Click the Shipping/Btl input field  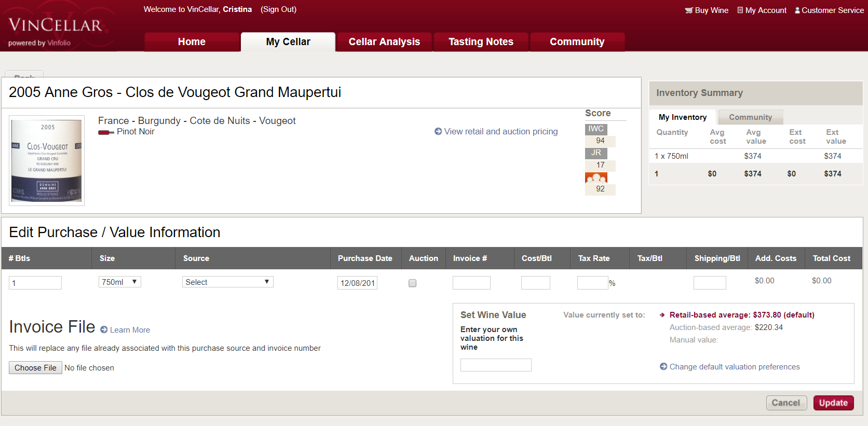710,283
